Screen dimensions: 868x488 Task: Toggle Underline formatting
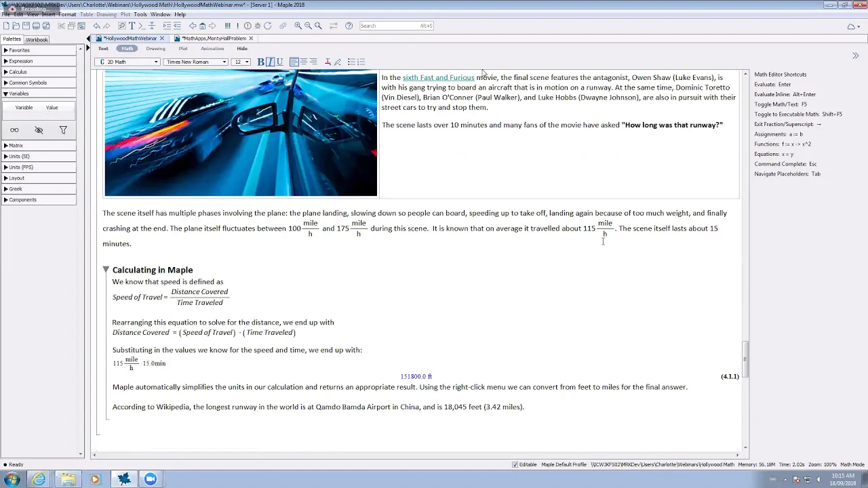tap(279, 62)
